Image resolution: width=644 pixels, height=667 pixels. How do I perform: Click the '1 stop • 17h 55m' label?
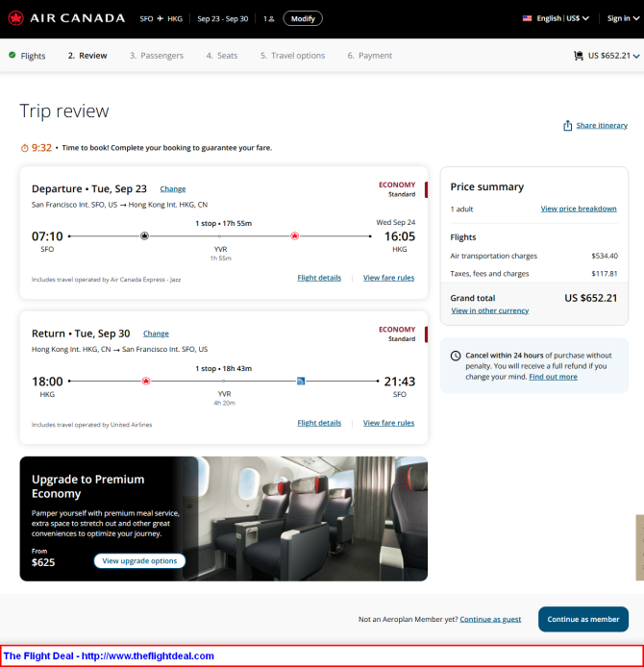point(223,223)
